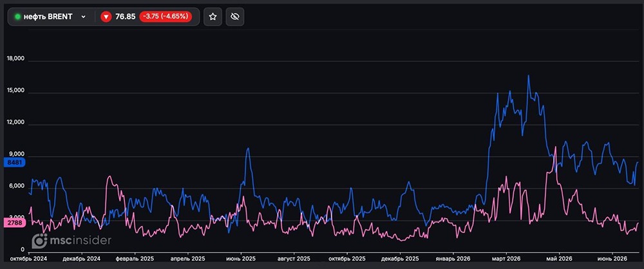Click the 76.85 price value

pos(126,17)
